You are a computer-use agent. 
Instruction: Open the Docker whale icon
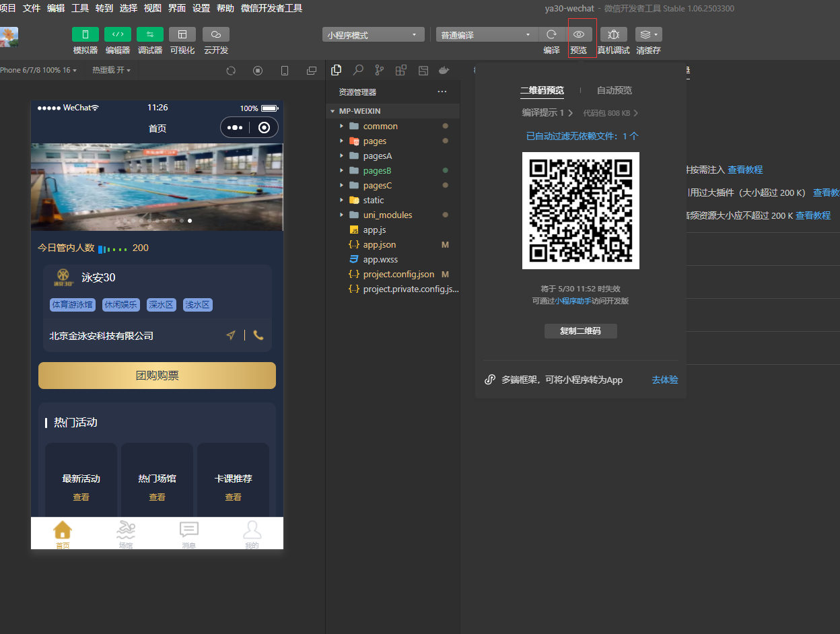(444, 70)
